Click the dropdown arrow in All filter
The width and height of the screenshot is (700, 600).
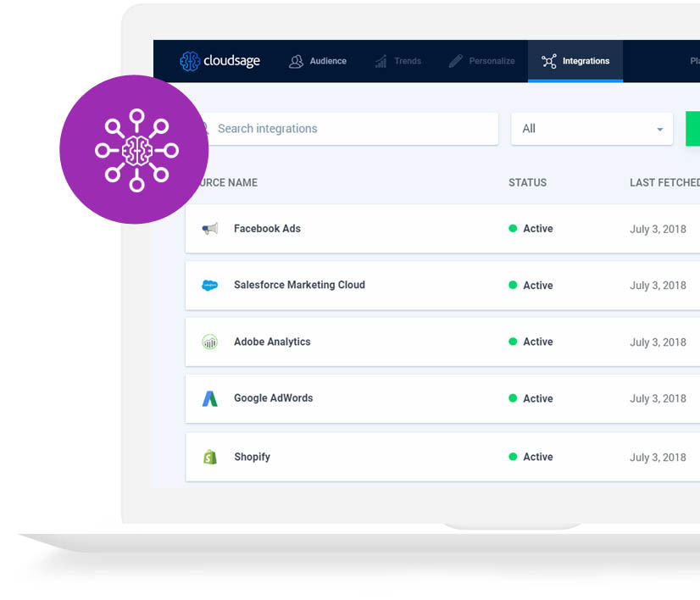659,130
